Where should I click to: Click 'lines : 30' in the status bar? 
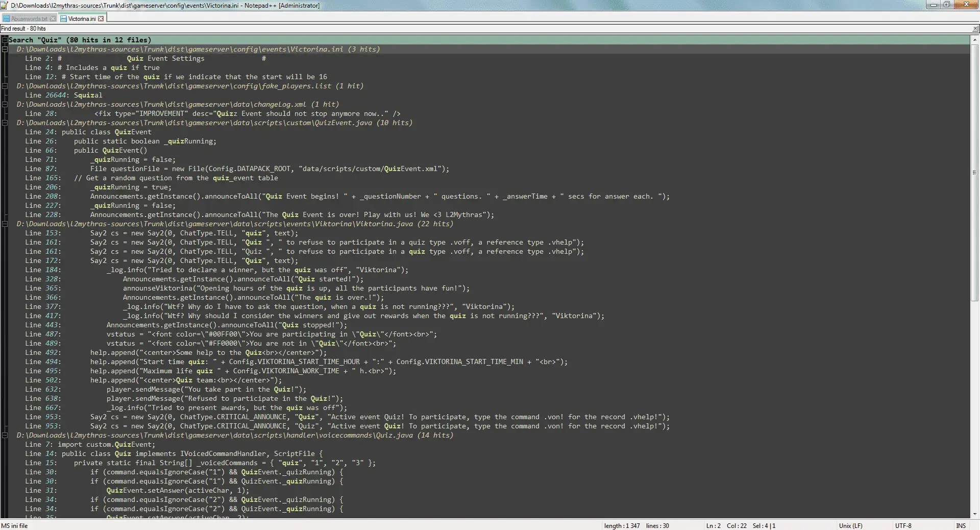(x=657, y=525)
